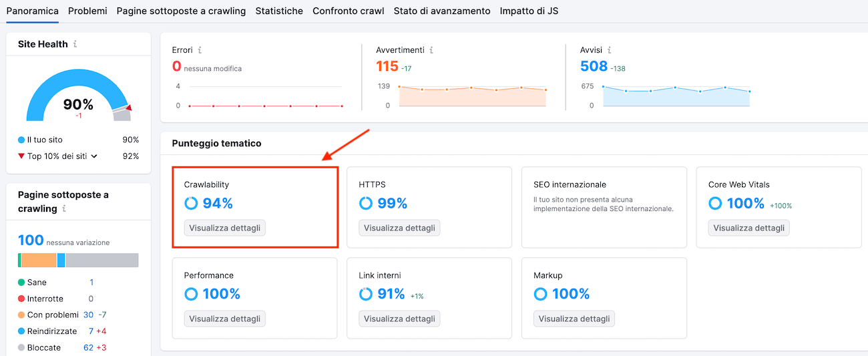Expand the Top 10% dei siti dropdown

click(94, 156)
